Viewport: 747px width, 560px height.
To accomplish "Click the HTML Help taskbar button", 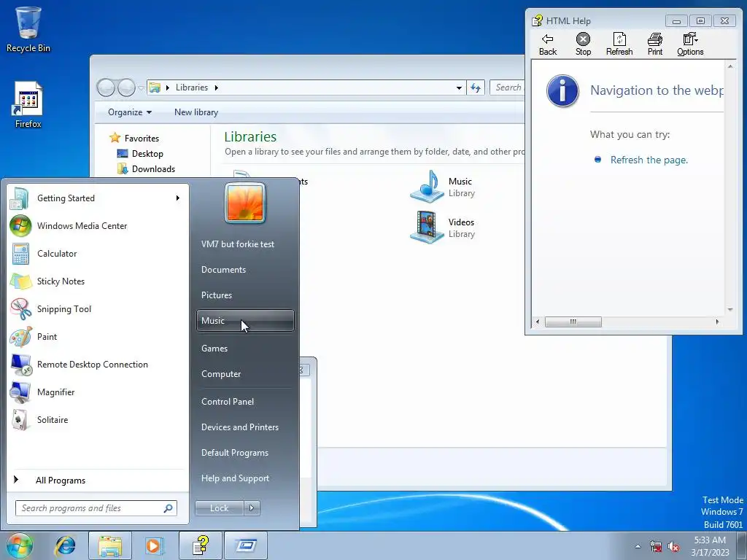I will pos(201,545).
